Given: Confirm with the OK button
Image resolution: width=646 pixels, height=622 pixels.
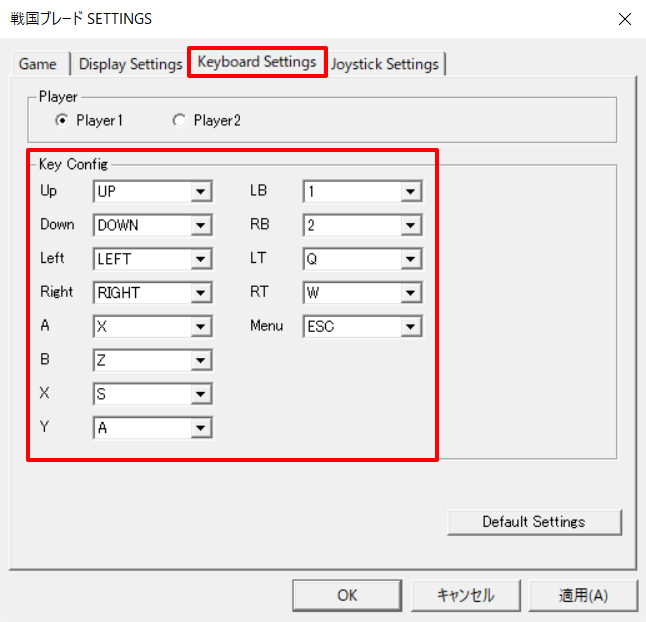Looking at the screenshot, I should pos(347,595).
